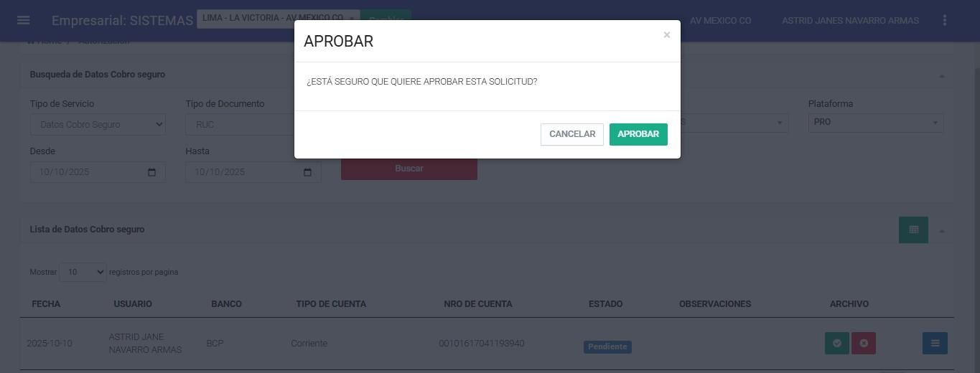Change the registros por pagina dropdown

[83, 273]
